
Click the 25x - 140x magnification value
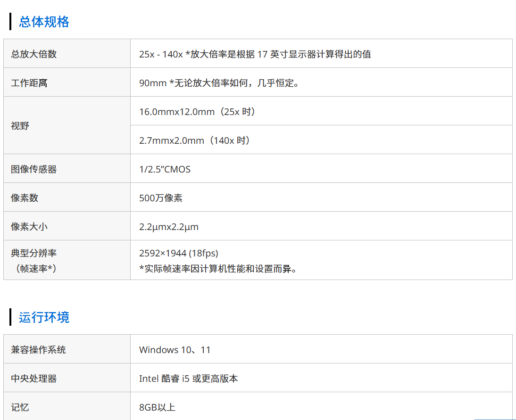point(255,54)
